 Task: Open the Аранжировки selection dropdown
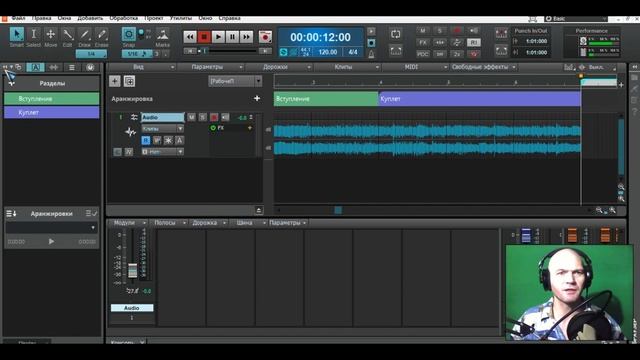point(51,228)
